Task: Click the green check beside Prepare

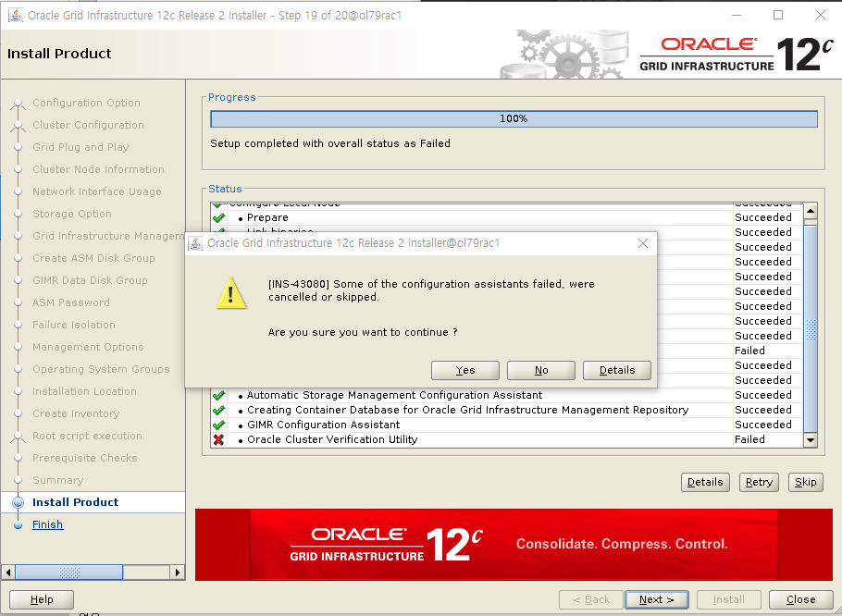Action: click(x=218, y=218)
